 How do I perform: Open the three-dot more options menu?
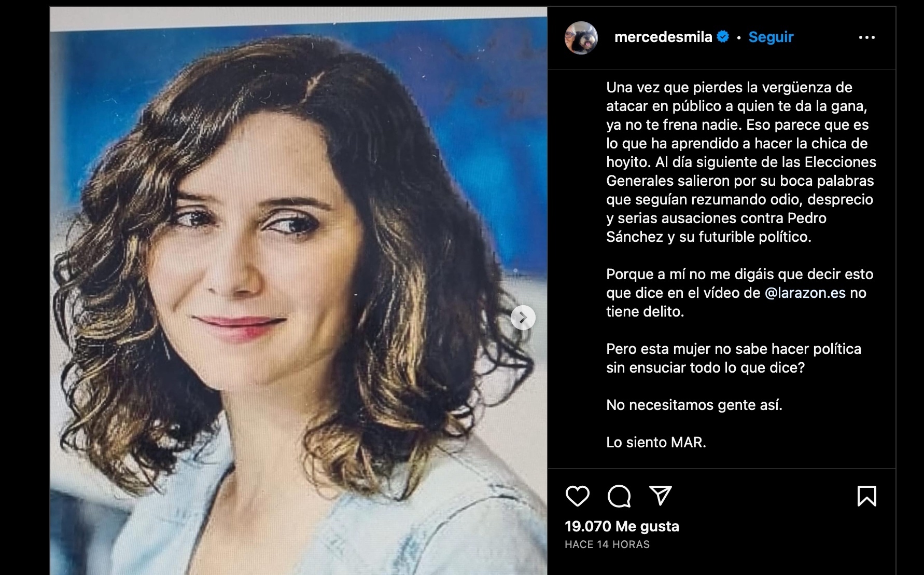point(867,37)
